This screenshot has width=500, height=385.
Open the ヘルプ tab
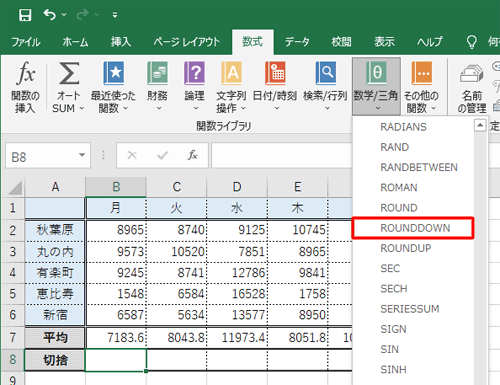tap(430, 42)
